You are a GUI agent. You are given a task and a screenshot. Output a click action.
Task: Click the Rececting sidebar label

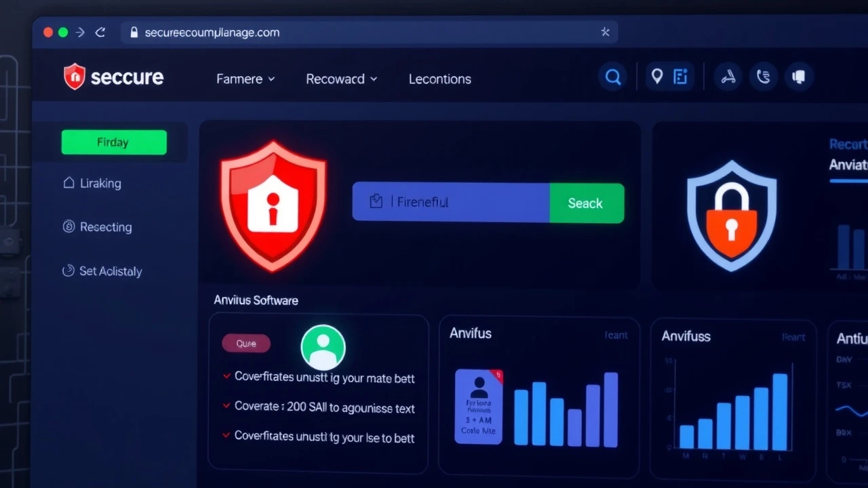(106, 227)
